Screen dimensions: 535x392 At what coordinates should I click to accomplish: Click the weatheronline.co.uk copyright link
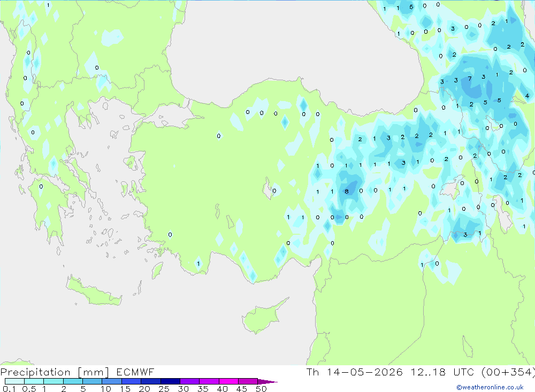(x=490, y=387)
